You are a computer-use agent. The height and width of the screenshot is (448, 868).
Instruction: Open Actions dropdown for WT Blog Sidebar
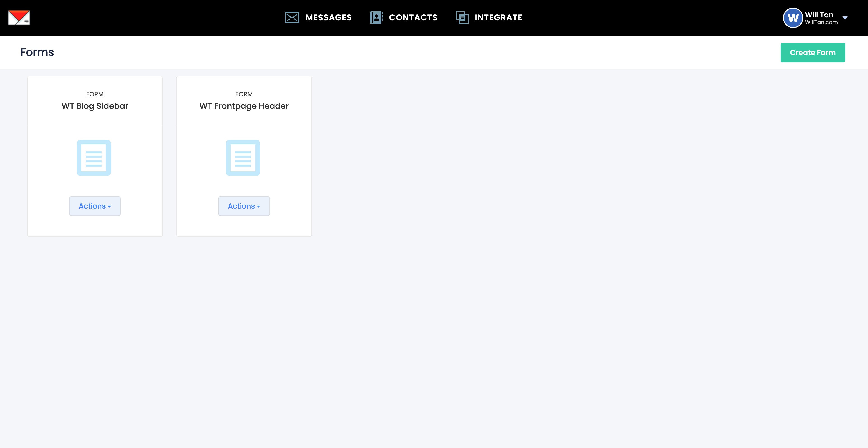point(95,206)
